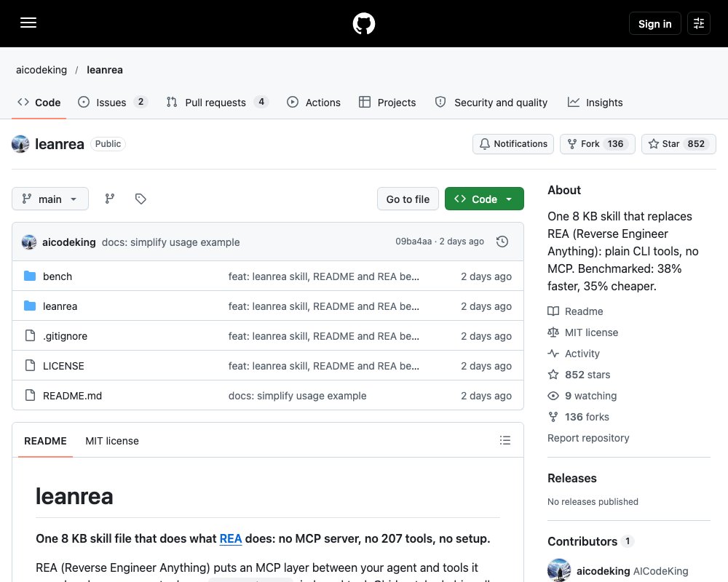The width and height of the screenshot is (728, 582).
Task: Open the Contributors heading link
Action: [590, 541]
